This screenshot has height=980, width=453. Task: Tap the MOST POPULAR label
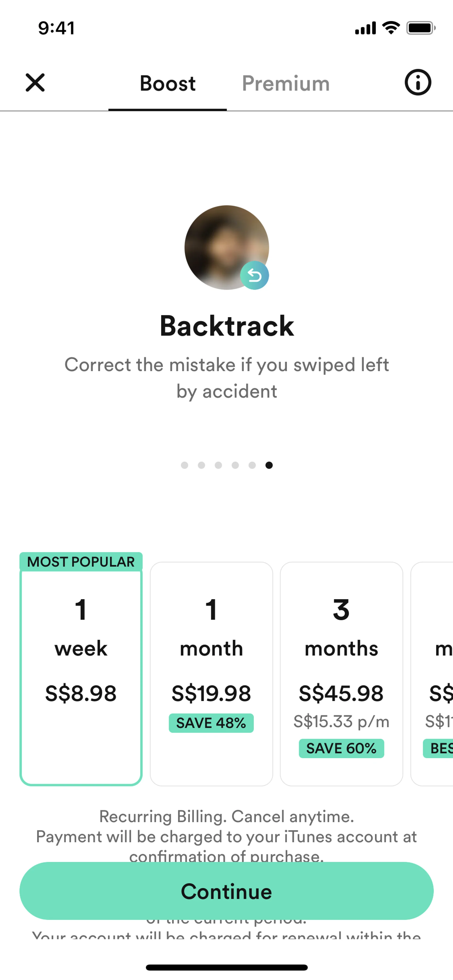click(x=81, y=562)
